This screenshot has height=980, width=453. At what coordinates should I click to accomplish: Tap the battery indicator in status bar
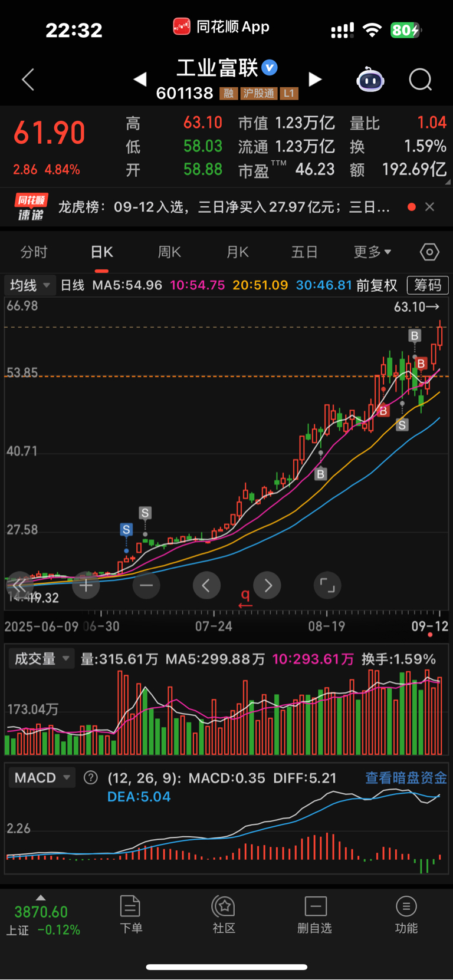(x=405, y=30)
